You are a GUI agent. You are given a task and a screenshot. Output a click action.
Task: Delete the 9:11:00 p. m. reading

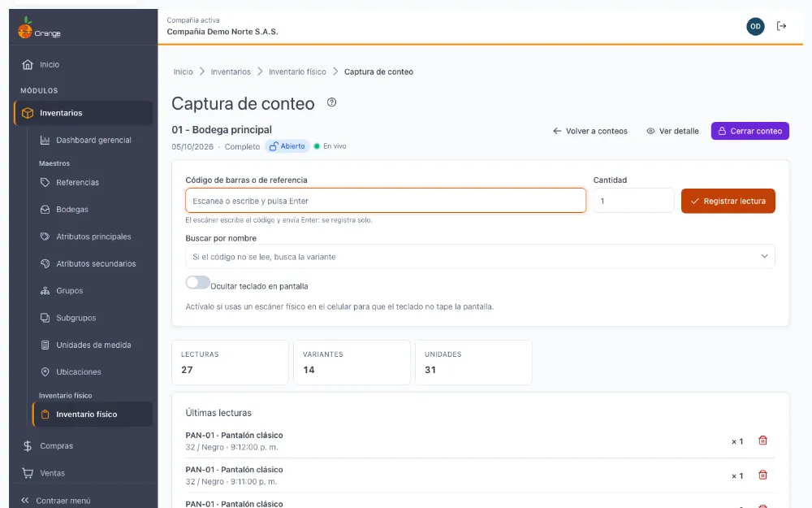tap(762, 475)
